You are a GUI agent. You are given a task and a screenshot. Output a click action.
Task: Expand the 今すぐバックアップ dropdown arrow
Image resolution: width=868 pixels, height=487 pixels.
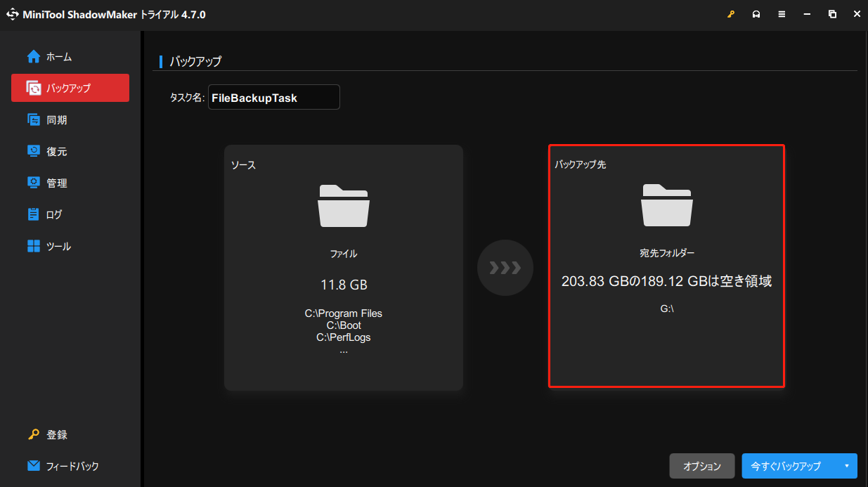tap(847, 466)
